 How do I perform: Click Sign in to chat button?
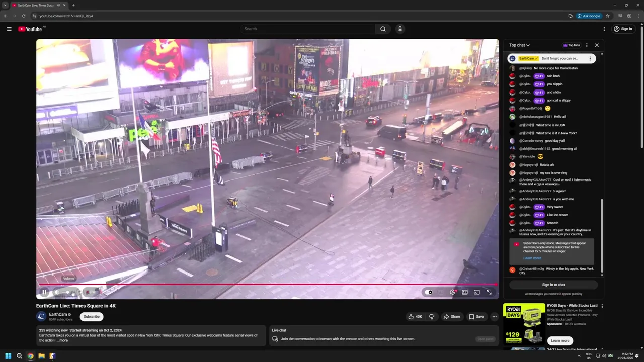[x=553, y=285]
